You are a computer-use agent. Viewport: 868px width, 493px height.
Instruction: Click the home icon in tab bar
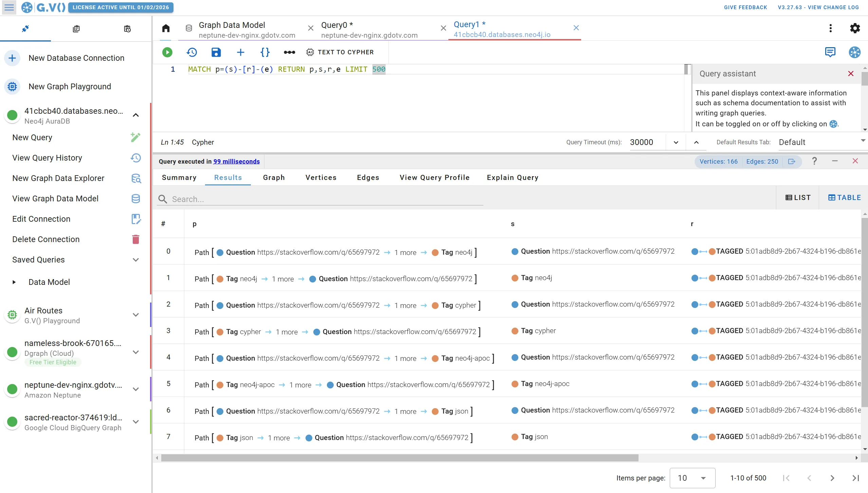point(166,28)
